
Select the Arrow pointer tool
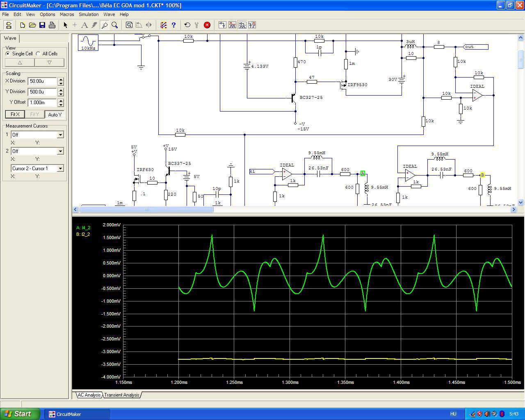pos(65,25)
